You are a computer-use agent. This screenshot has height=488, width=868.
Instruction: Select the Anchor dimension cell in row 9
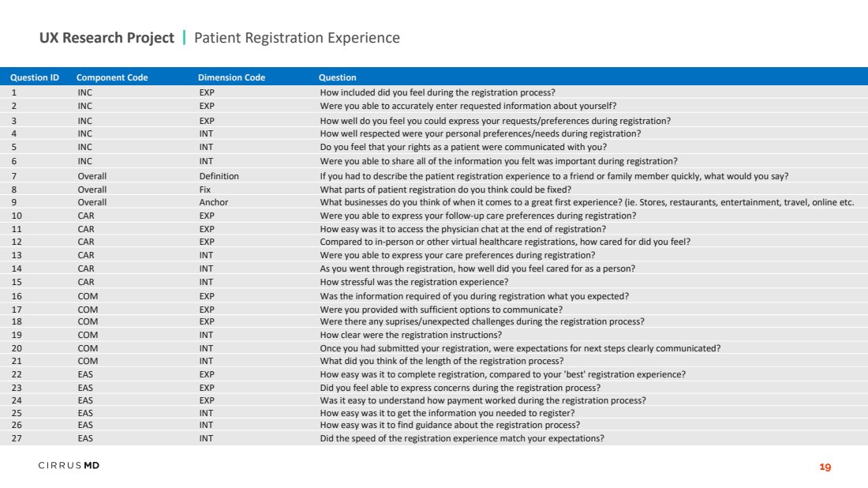[214, 202]
